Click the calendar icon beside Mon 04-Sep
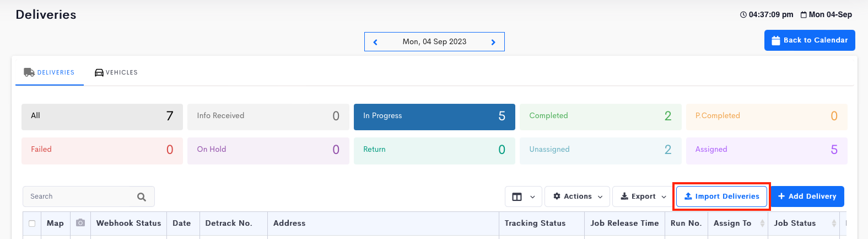This screenshot has width=868, height=239. coord(804,15)
